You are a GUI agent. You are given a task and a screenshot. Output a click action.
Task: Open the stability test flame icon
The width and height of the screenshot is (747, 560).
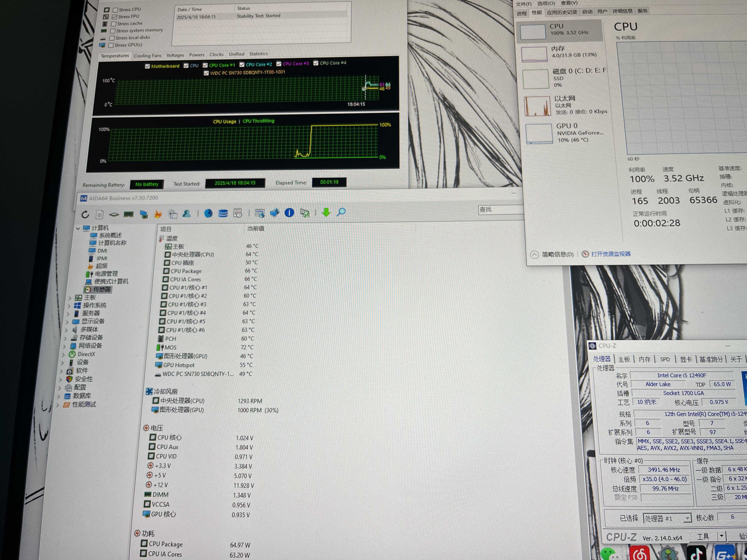coord(158,214)
